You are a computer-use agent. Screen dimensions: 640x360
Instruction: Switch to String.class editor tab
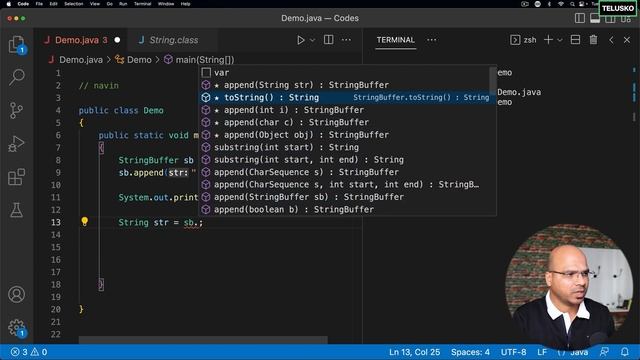click(173, 40)
